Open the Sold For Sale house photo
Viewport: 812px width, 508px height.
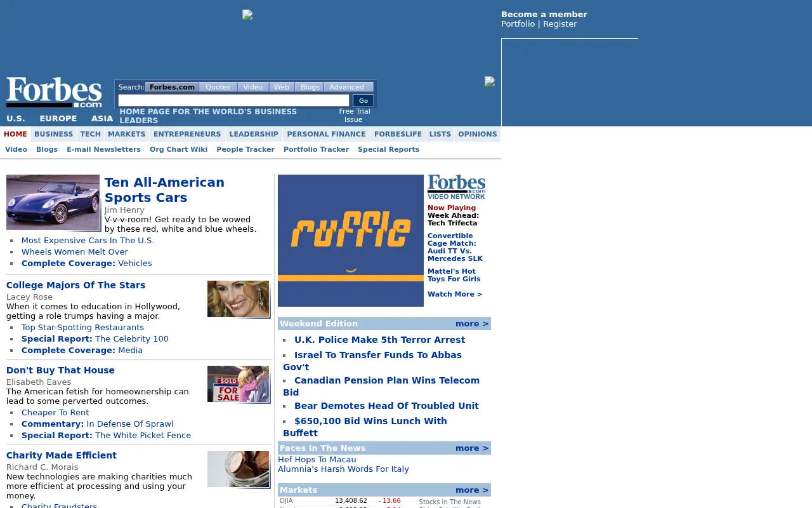pos(239,384)
